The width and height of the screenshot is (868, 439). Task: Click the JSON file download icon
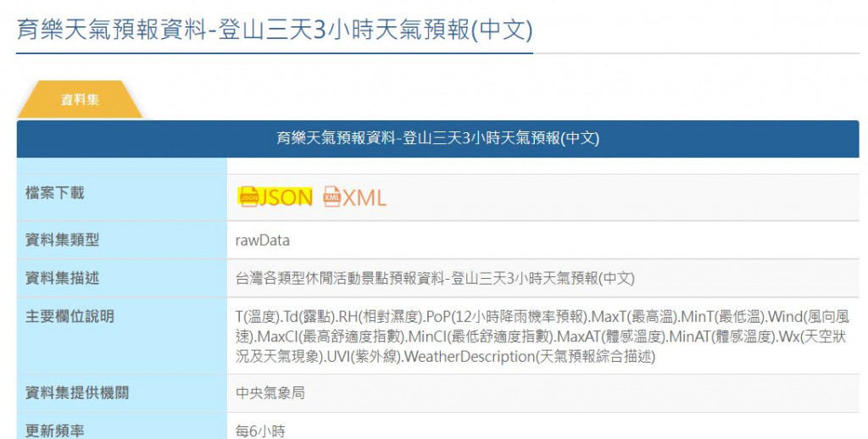[248, 197]
